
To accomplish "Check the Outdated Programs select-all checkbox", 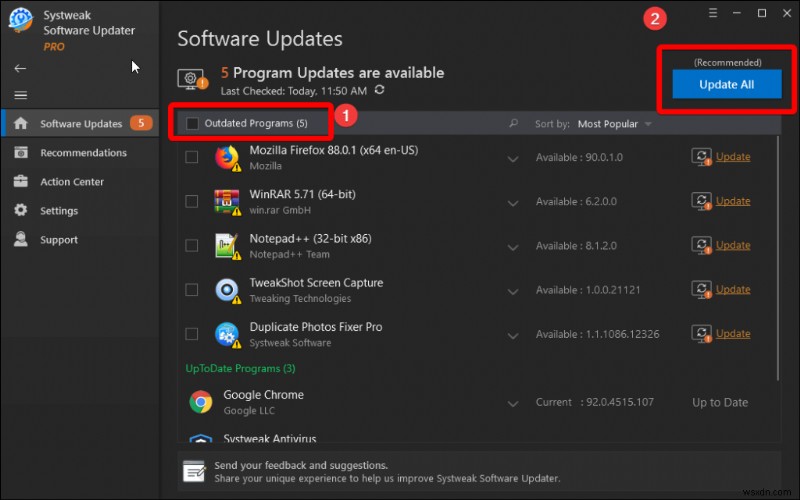I will pyautogui.click(x=192, y=123).
